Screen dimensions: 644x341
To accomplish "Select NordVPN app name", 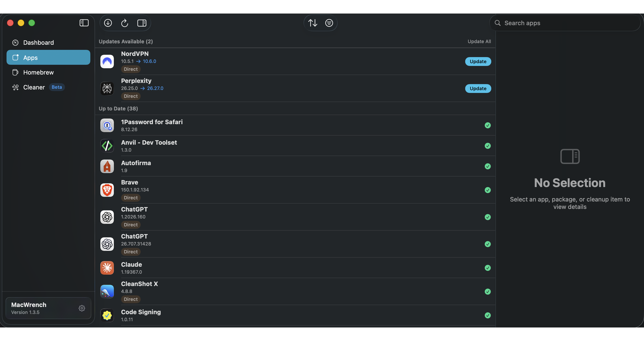I will coord(135,54).
